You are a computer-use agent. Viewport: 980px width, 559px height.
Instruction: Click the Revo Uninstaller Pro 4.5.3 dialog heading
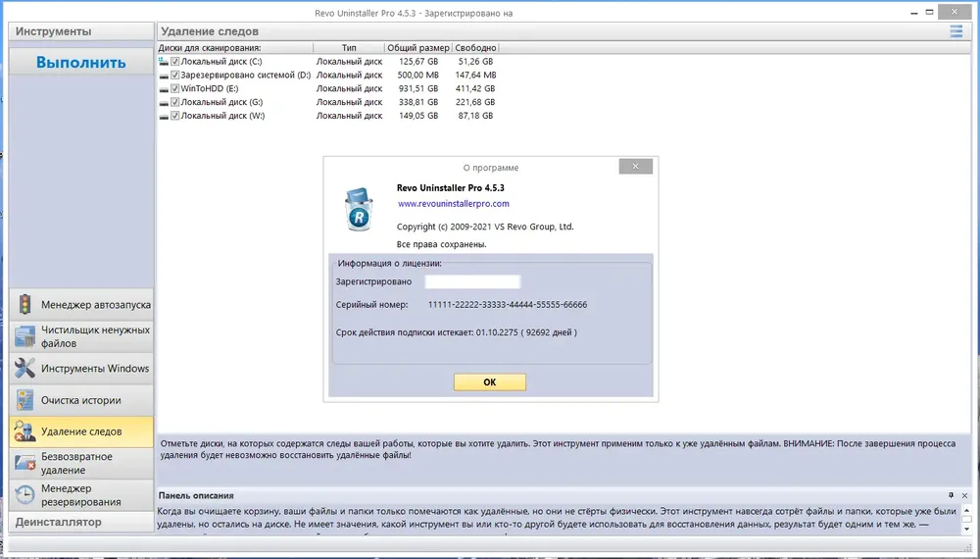tap(450, 187)
